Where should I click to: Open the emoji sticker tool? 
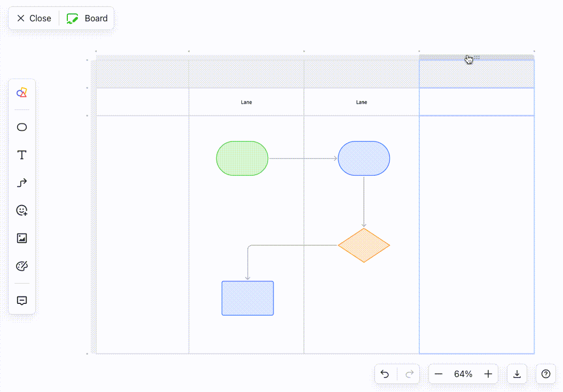coord(21,210)
